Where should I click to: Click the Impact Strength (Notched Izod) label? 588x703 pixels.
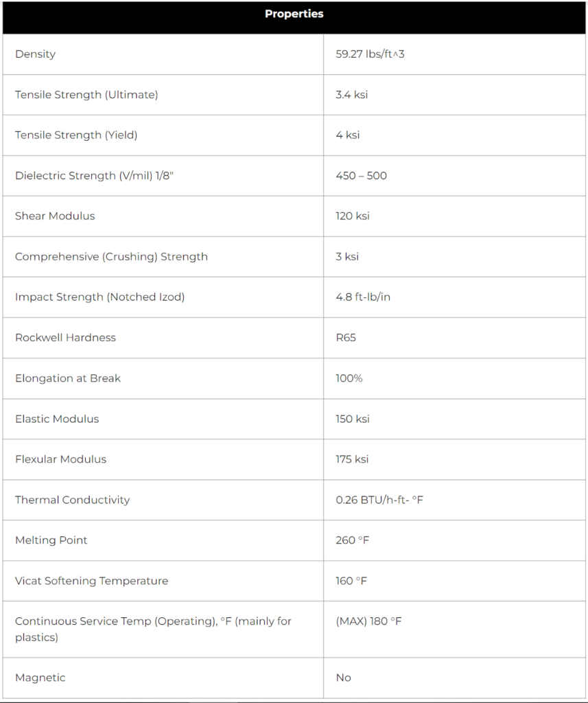(99, 297)
